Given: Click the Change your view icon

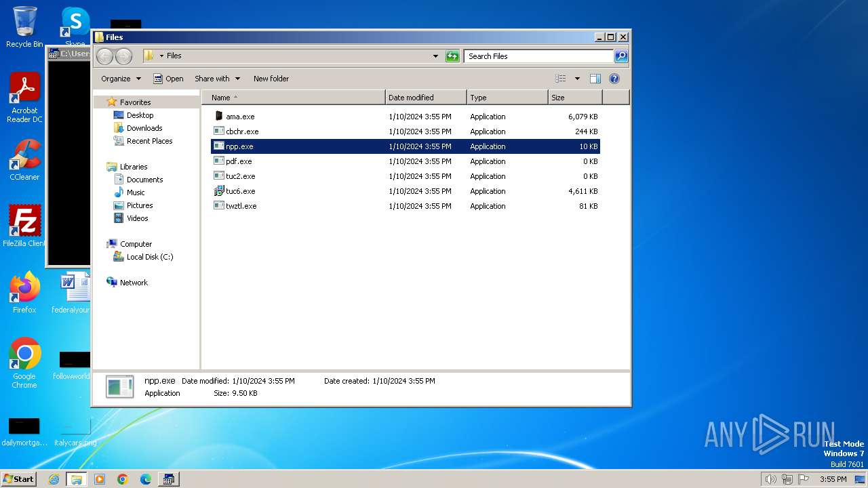Looking at the screenshot, I should 560,79.
